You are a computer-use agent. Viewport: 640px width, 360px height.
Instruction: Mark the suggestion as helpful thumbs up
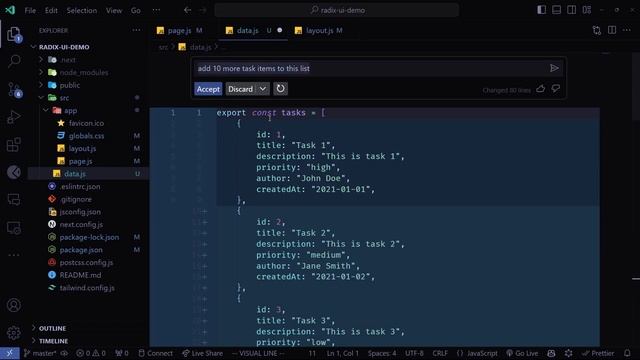point(541,89)
